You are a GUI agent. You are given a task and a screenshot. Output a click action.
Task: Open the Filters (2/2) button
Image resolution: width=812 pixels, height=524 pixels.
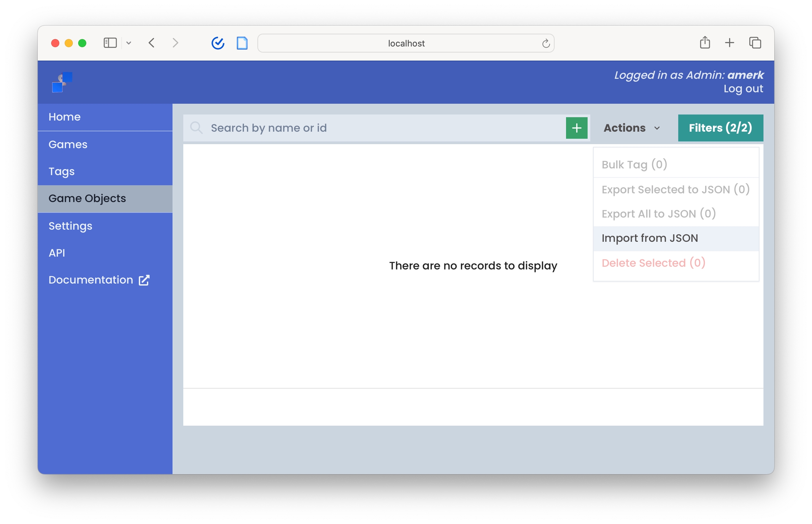tap(720, 128)
